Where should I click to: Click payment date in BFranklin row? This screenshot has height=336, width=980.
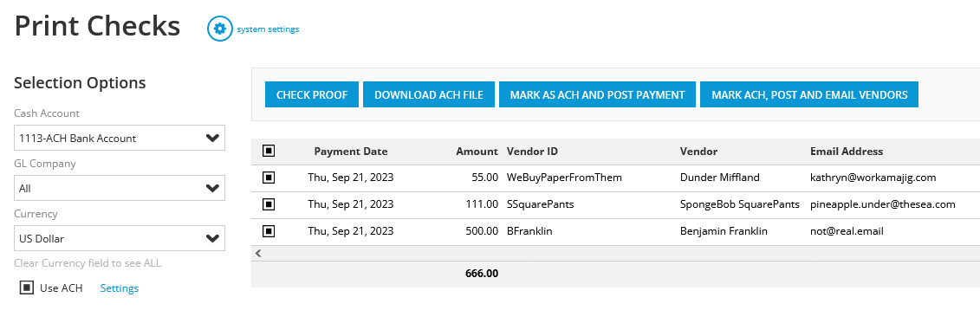pyautogui.click(x=351, y=231)
